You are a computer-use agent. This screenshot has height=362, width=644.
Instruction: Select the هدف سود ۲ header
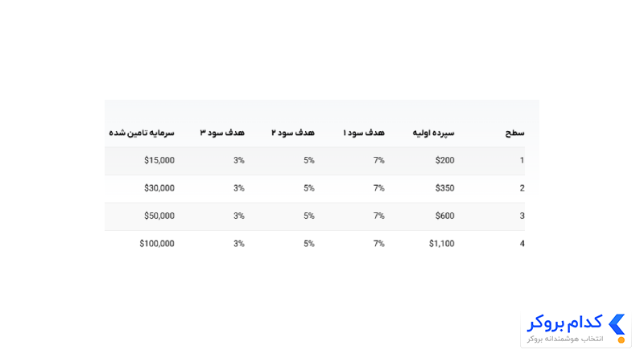(293, 133)
